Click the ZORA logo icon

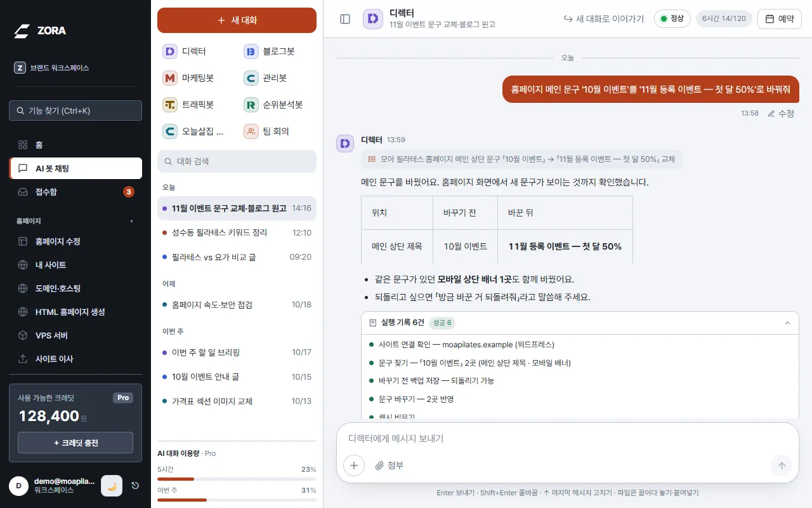pos(22,30)
